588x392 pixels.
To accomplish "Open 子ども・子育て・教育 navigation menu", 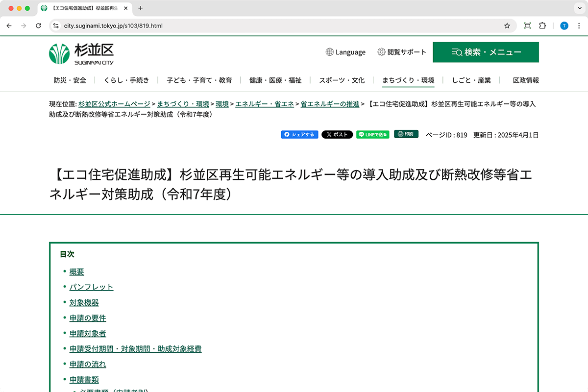I will tap(199, 80).
